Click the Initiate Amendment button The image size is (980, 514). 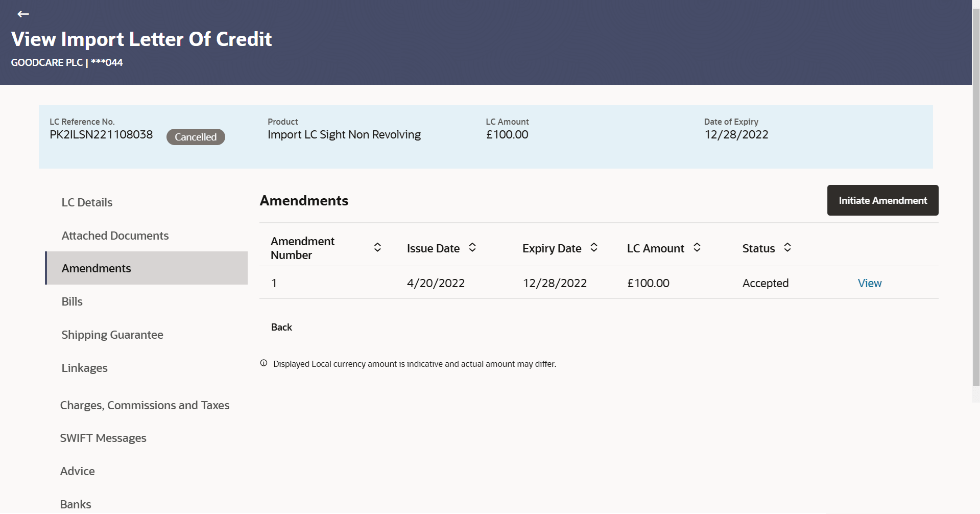tap(882, 200)
